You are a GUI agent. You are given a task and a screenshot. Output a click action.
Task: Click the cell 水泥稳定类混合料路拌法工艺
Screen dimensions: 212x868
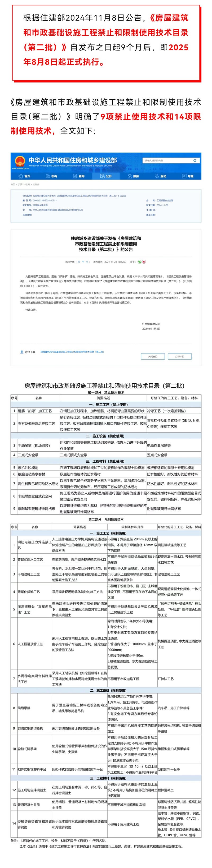click(x=34, y=679)
